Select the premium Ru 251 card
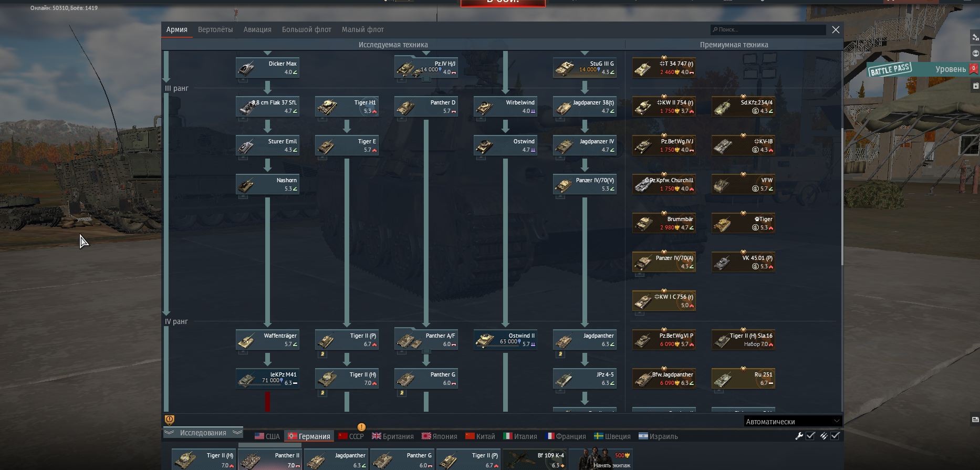 [x=743, y=379]
